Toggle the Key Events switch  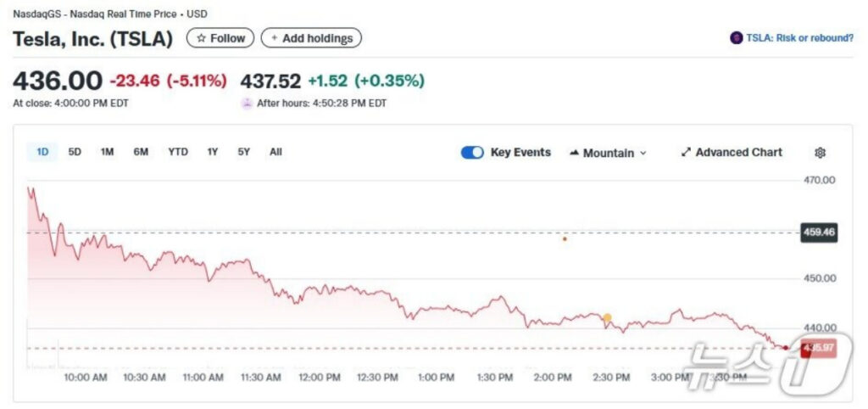pos(472,153)
